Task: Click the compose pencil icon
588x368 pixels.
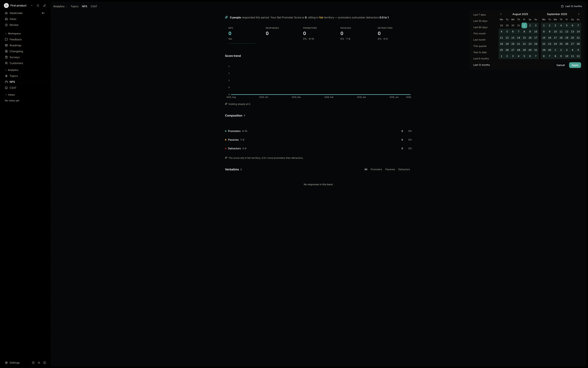Action: click(x=45, y=6)
